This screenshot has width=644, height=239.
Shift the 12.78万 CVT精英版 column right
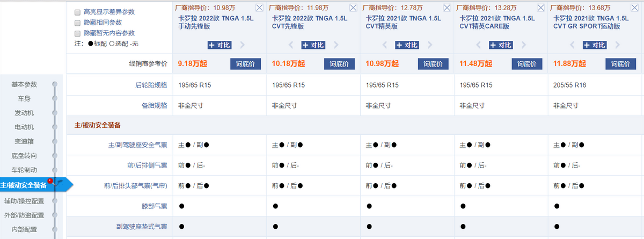tap(430, 45)
